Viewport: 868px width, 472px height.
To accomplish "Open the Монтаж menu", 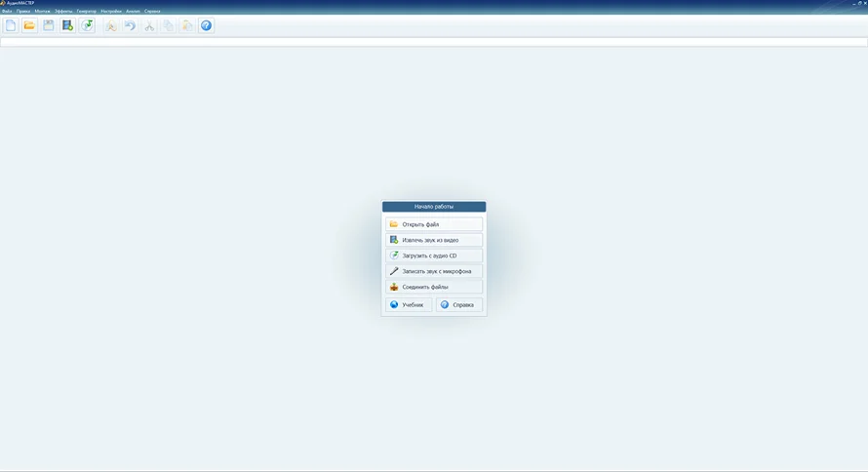I will point(43,11).
